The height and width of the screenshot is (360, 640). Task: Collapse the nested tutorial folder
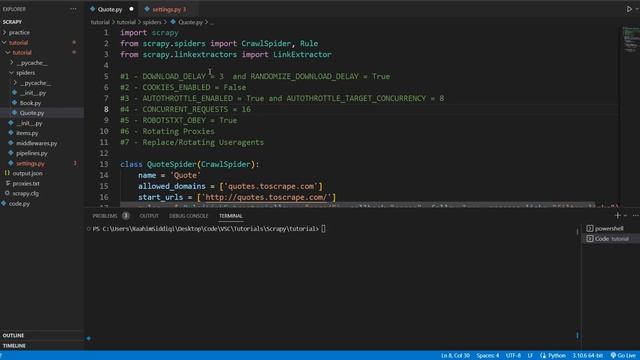coord(22,53)
